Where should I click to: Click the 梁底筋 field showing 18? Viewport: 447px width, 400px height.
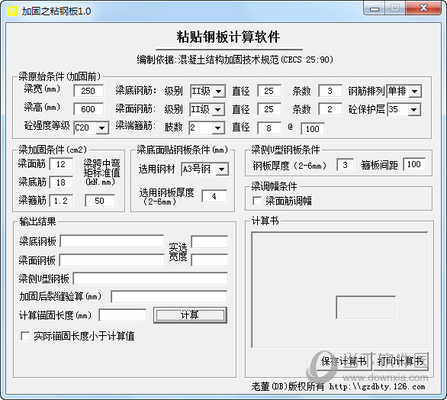pos(61,182)
